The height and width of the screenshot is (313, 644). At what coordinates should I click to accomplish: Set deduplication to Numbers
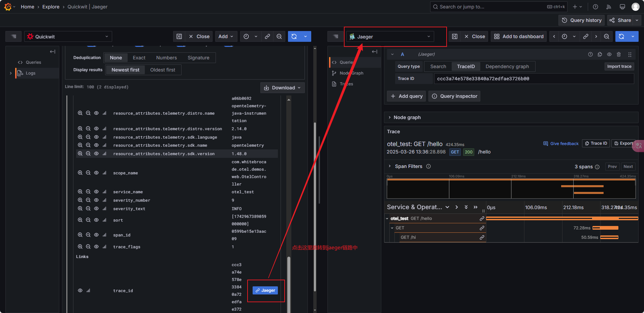pos(166,58)
